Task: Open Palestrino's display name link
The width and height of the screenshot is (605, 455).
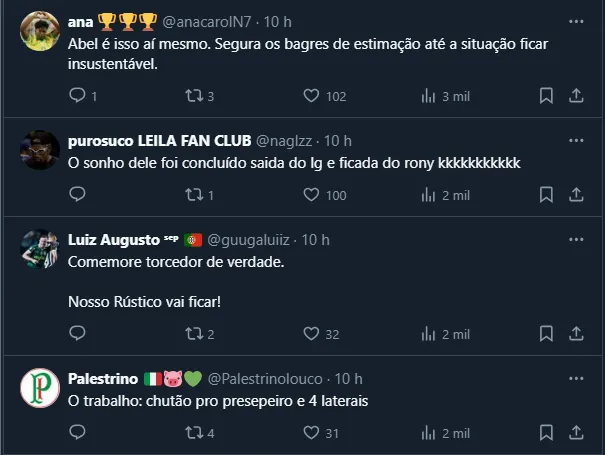Action: tap(103, 379)
